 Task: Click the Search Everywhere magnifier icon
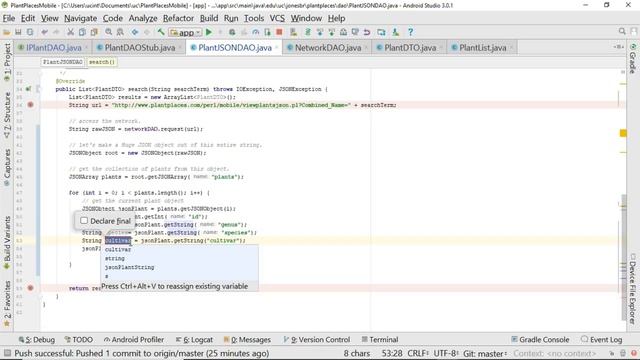622,31
